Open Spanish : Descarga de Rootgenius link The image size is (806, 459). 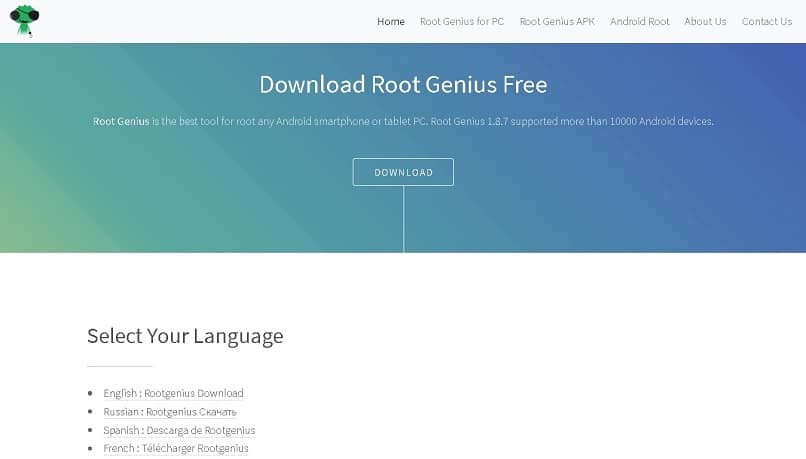[x=179, y=430]
